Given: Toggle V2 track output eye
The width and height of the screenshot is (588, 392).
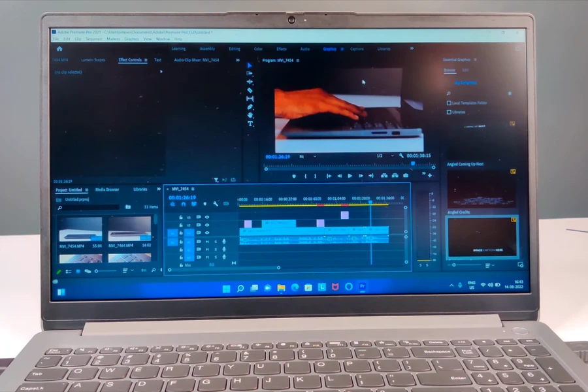Looking at the screenshot, I should coord(206,225).
